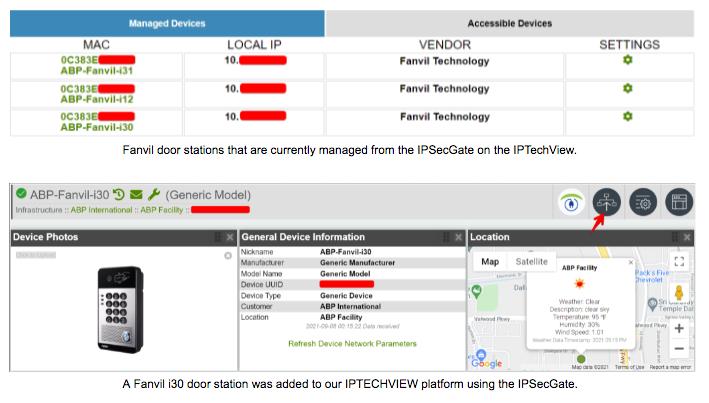This screenshot has height=403, width=709.
Task: Open the dashboard layout window icon
Action: [x=679, y=202]
